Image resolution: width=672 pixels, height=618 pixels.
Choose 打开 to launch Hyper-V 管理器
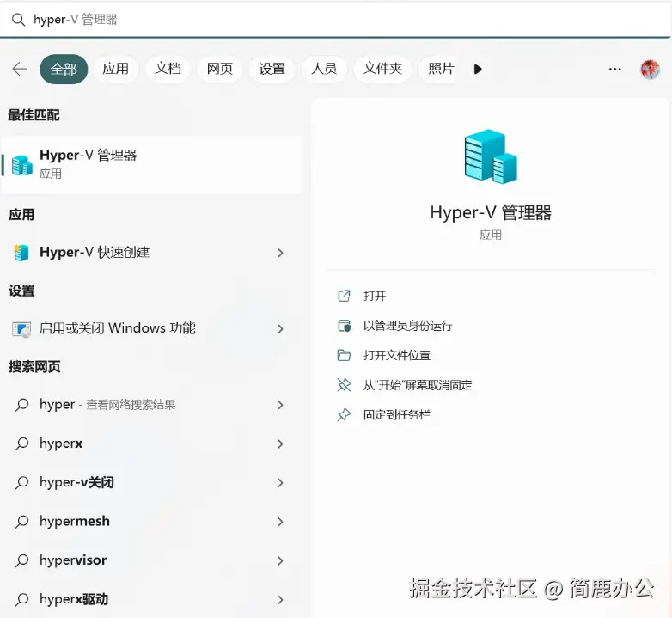point(375,297)
